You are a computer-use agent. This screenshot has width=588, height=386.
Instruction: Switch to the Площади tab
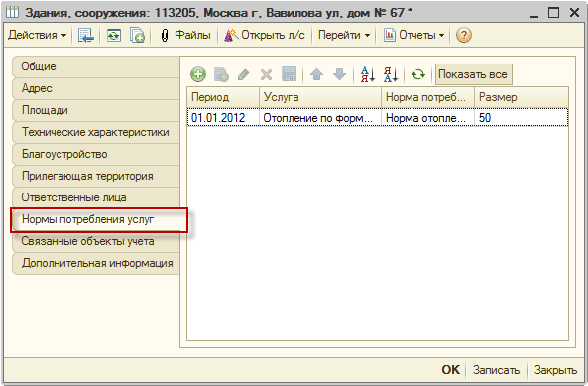point(96,110)
